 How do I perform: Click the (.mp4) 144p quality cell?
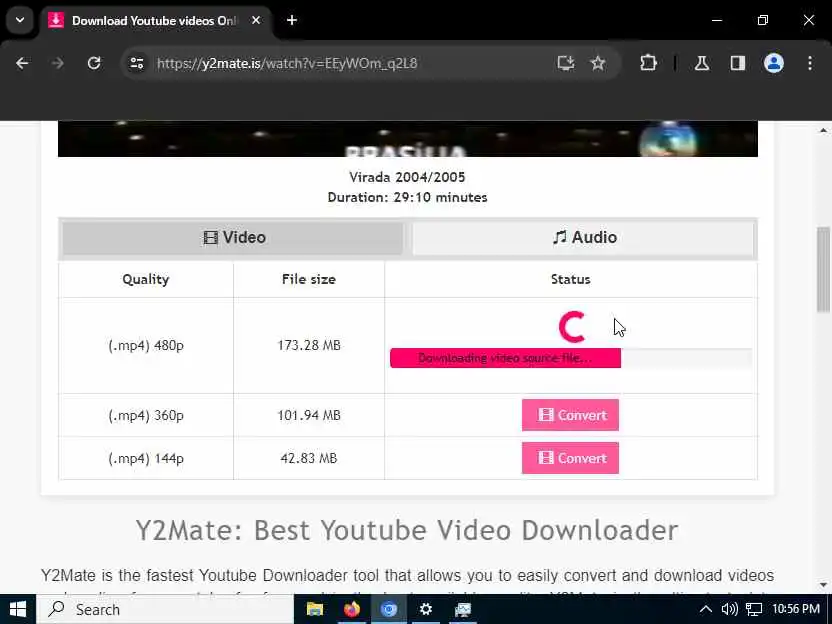pyautogui.click(x=146, y=458)
